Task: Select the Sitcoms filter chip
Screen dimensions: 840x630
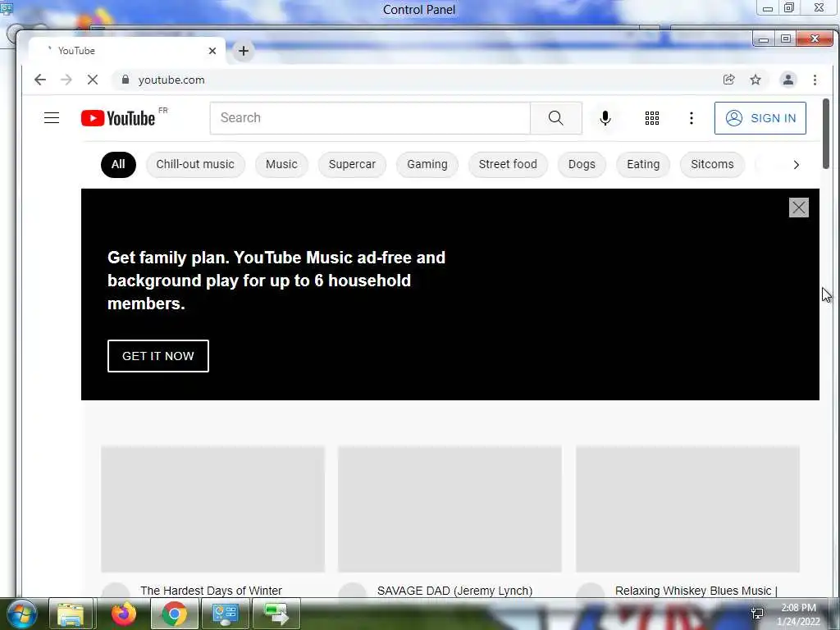Action: tap(712, 164)
